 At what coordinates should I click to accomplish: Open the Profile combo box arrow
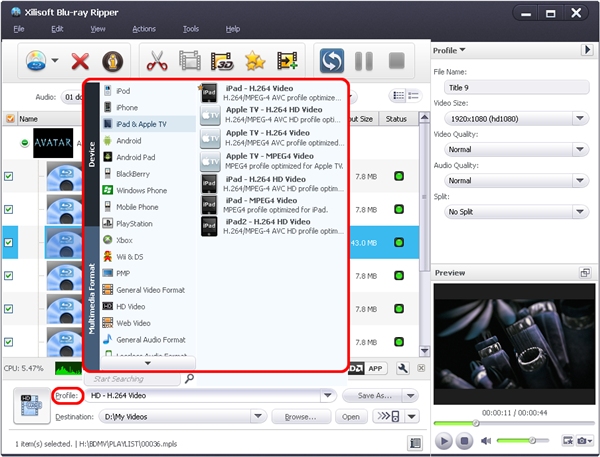328,395
